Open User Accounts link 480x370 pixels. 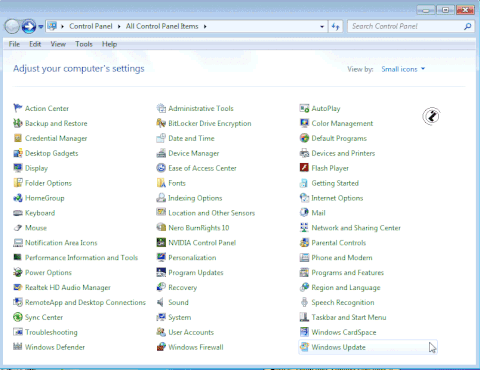(x=191, y=332)
